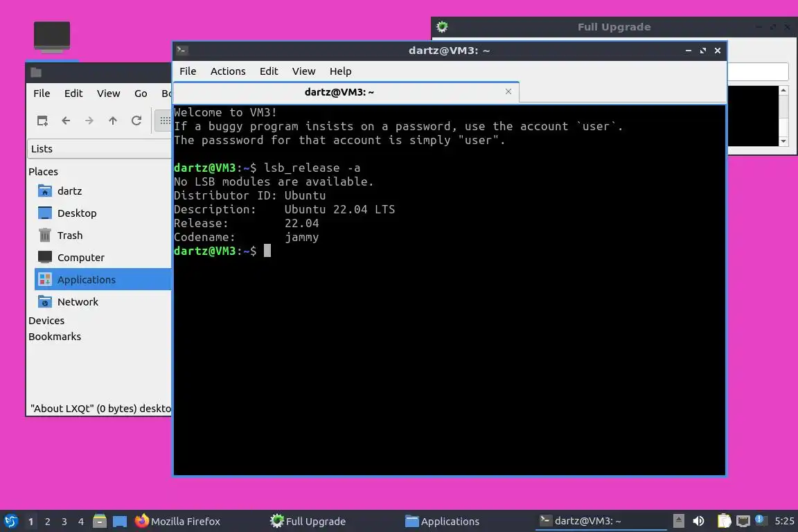Click the terminal icon in terminal title bar

pos(182,50)
